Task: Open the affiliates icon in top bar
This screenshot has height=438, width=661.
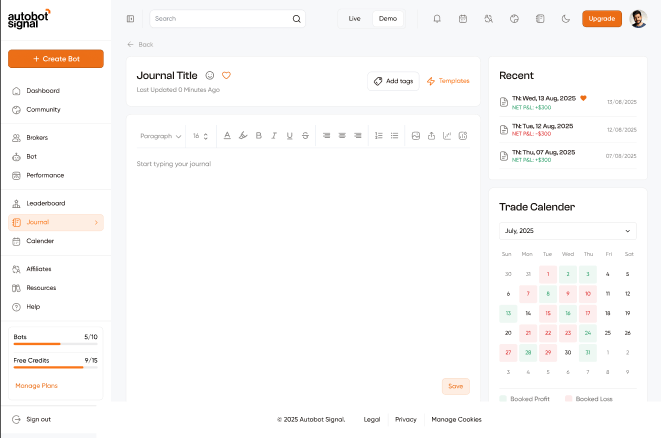Action: coord(489,19)
